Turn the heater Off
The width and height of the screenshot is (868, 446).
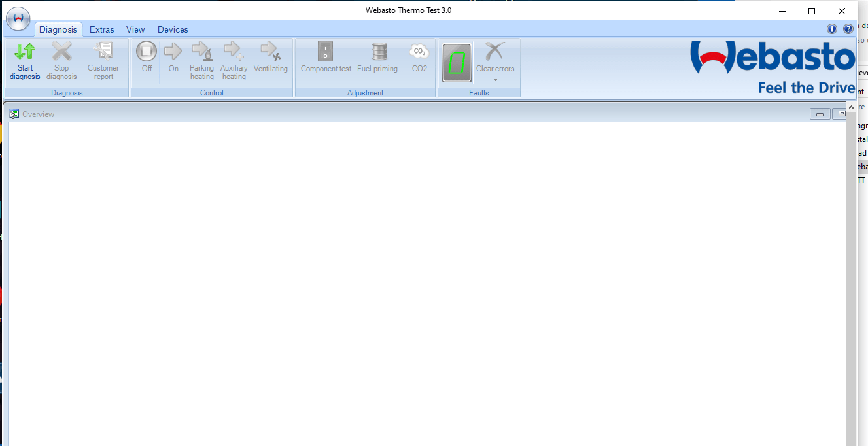point(147,52)
